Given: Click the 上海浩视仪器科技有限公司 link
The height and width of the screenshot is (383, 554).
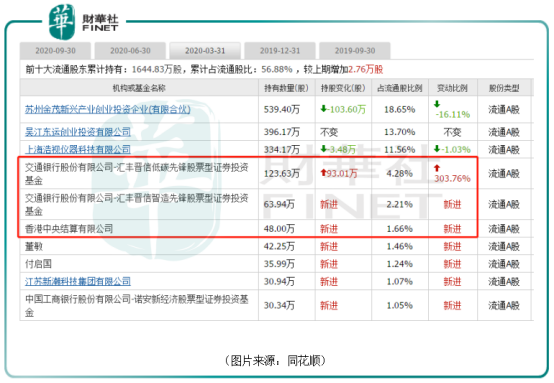Looking at the screenshot, I should 78,149.
